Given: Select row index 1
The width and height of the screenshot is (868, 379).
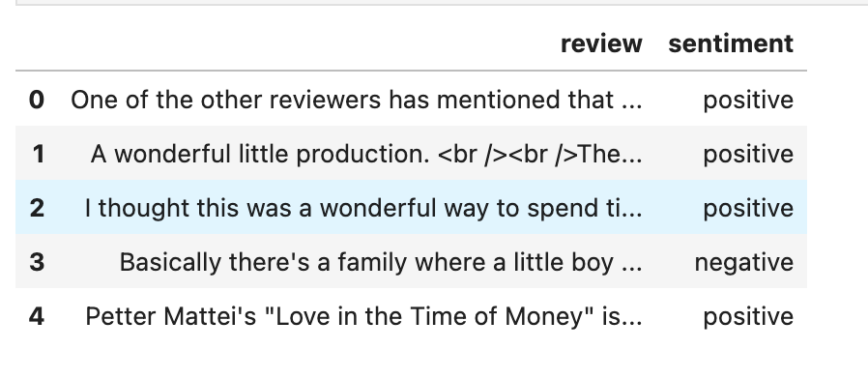Looking at the screenshot, I should point(38,154).
